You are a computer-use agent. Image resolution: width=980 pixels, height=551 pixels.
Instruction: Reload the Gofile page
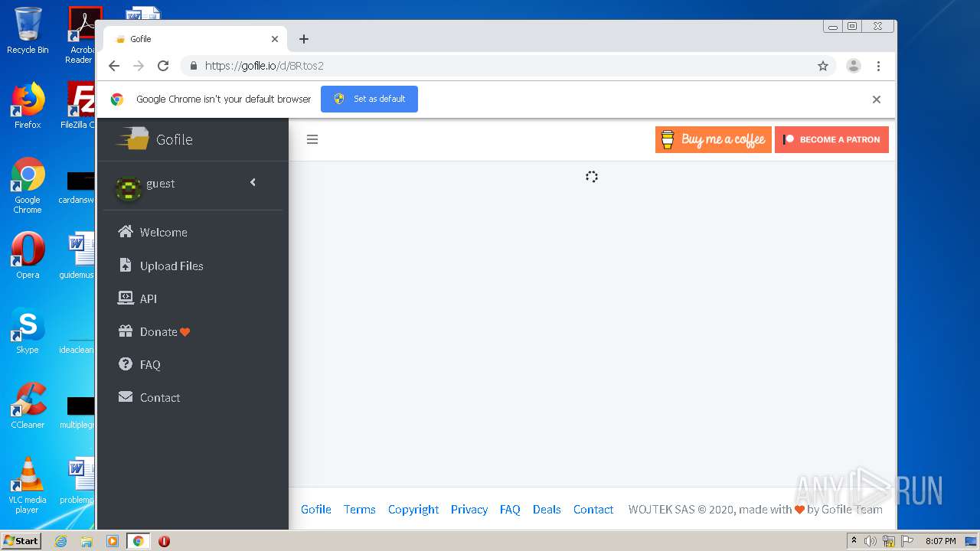click(163, 66)
